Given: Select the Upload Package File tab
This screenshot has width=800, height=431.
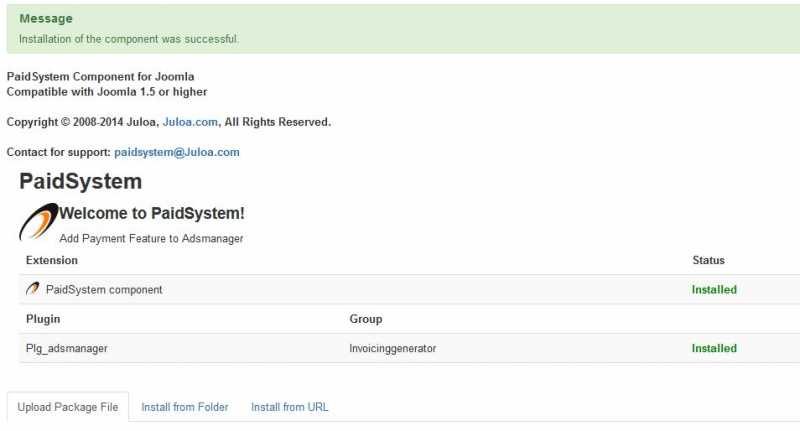Looking at the screenshot, I should [68, 407].
